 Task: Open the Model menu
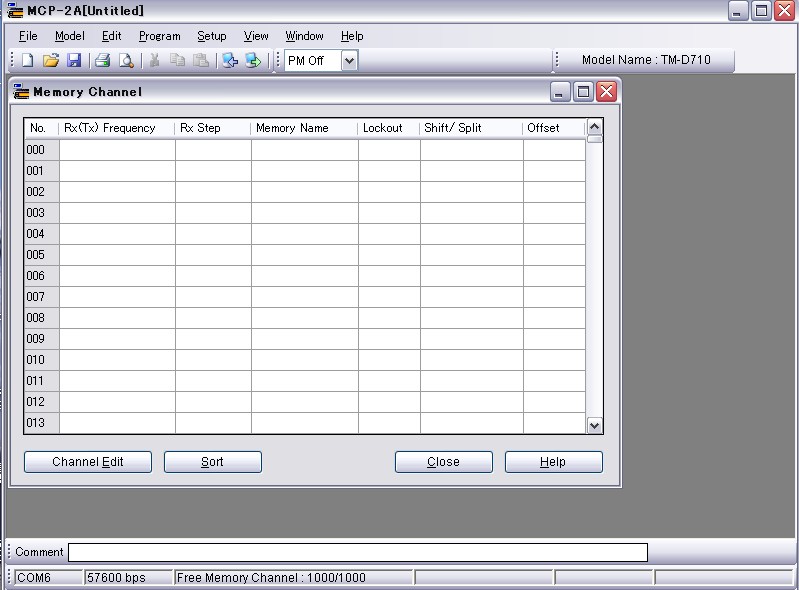click(70, 36)
